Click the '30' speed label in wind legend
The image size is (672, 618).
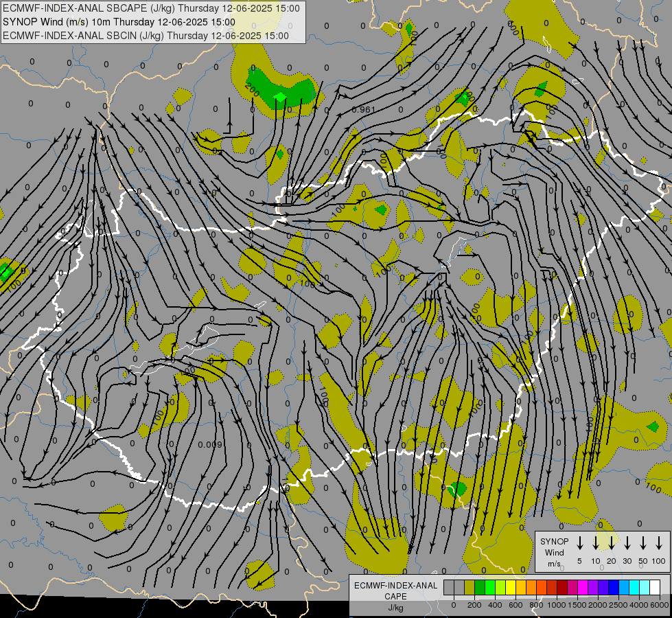coord(627,561)
